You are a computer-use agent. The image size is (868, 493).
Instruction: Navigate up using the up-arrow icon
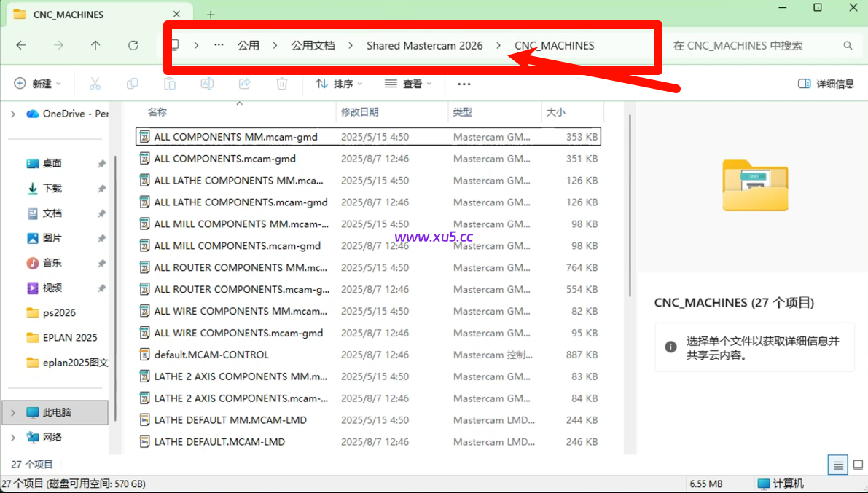pos(95,45)
